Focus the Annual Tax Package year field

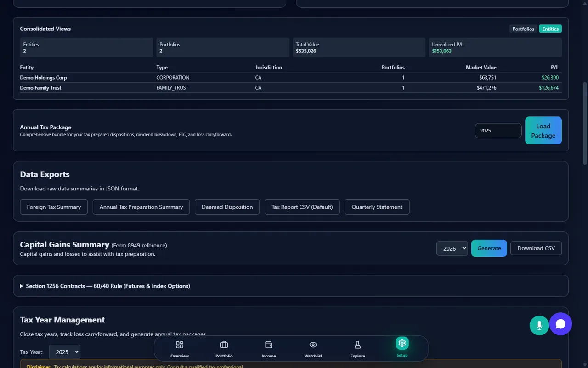[498, 131]
